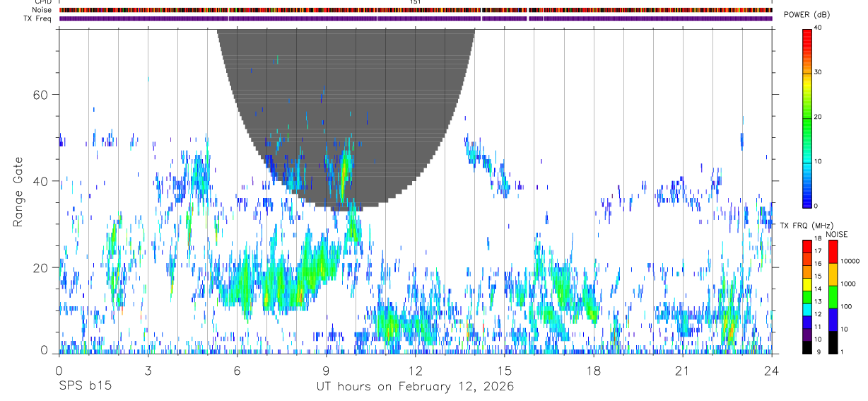Image resolution: width=868 pixels, height=401 pixels.
Task: Click the "NOISE" legend title
Action: coord(836,234)
